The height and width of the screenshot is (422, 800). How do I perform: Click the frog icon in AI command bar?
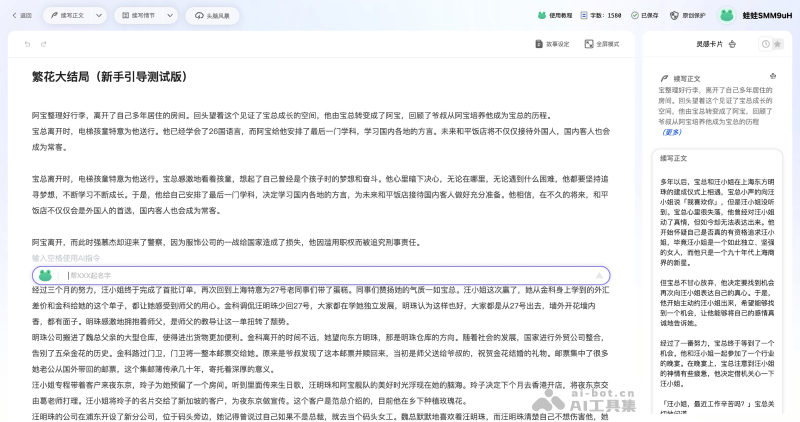click(45, 275)
